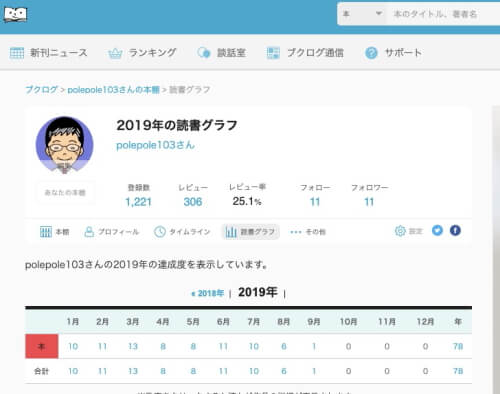Open 談話室 menu item
This screenshot has width=500, height=394.
click(x=221, y=53)
